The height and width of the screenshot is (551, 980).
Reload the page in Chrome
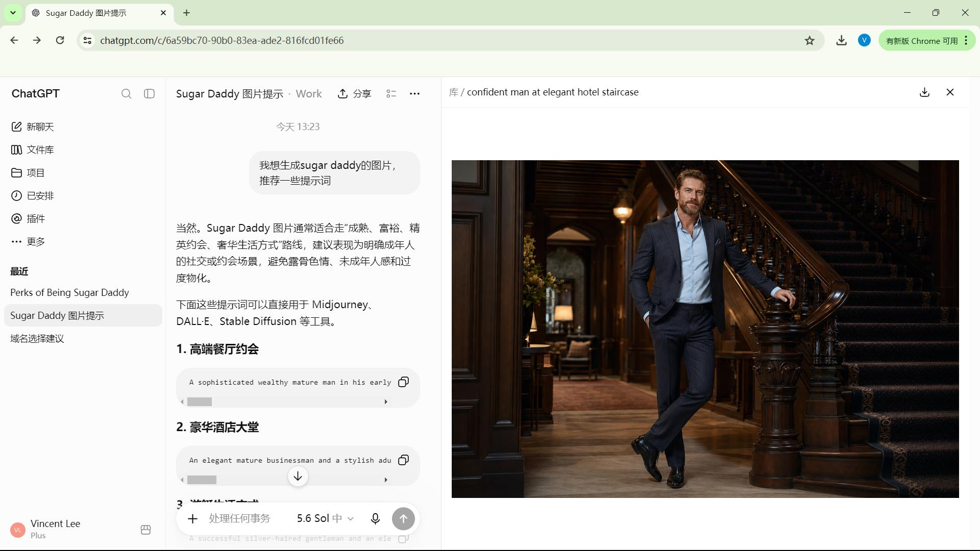(x=60, y=40)
